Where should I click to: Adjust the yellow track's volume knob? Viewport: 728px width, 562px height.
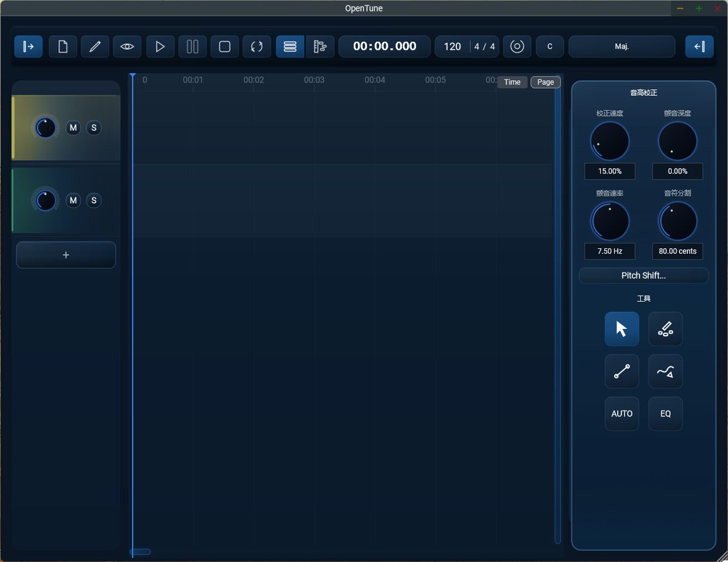45,128
